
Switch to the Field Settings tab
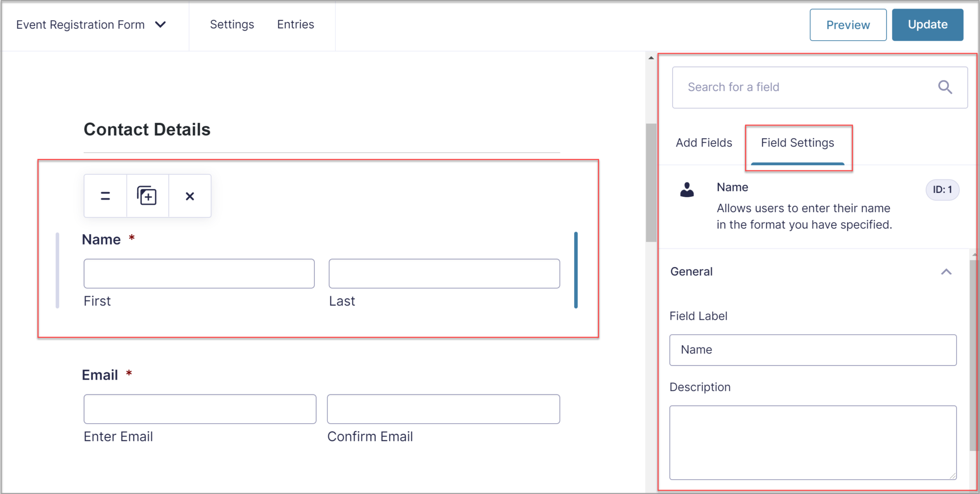(797, 143)
